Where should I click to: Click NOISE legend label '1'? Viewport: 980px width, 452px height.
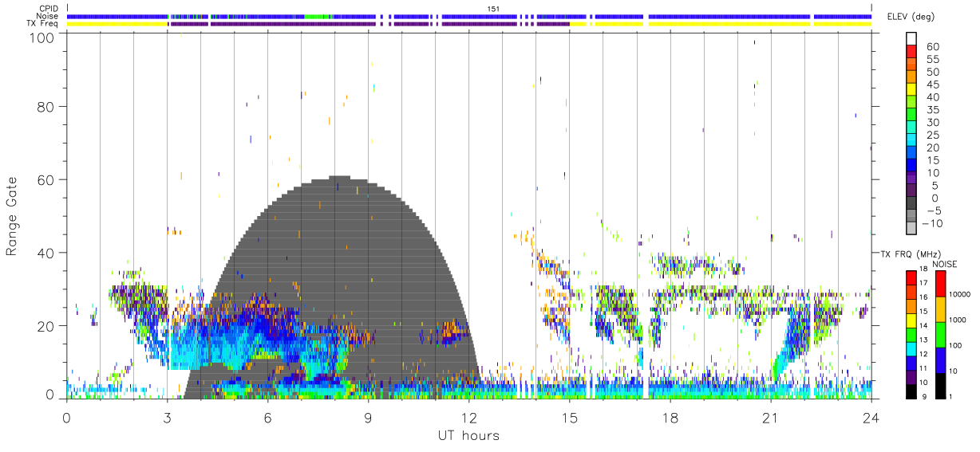952,396
